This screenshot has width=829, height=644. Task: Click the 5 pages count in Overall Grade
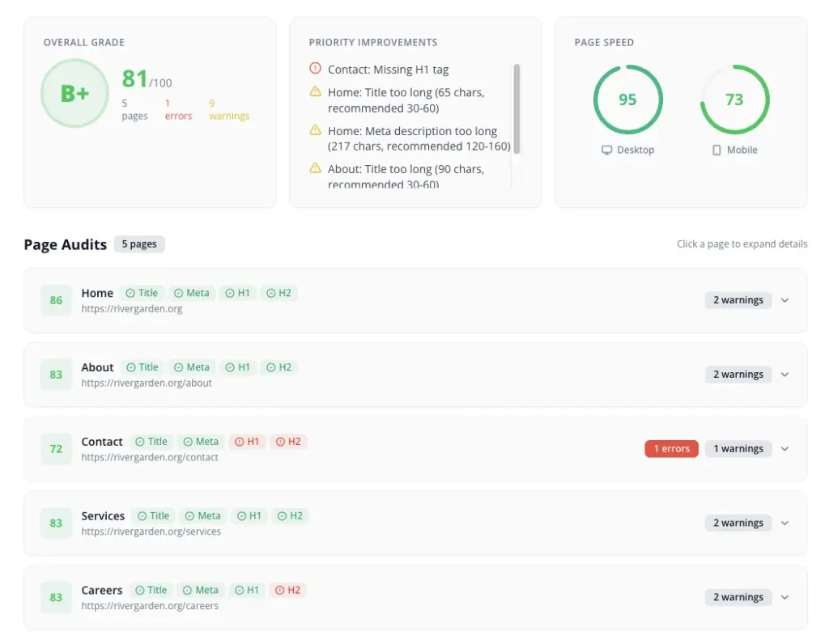point(134,109)
